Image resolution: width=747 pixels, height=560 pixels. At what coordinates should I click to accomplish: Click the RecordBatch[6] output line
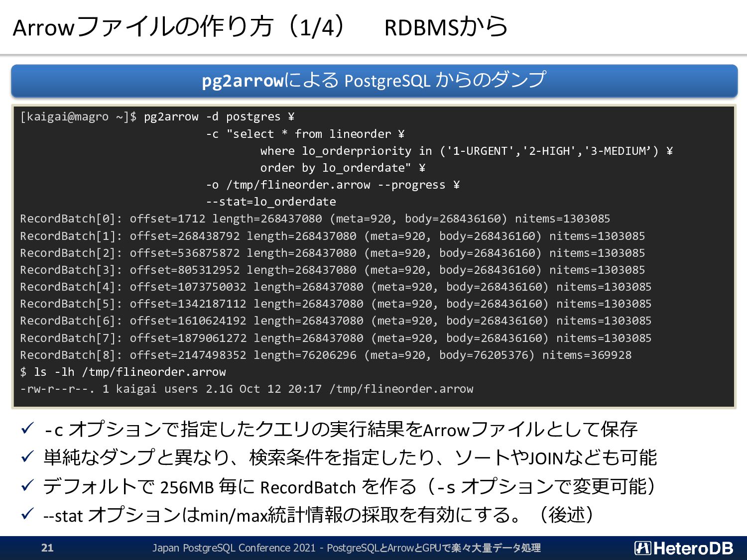[336, 321]
